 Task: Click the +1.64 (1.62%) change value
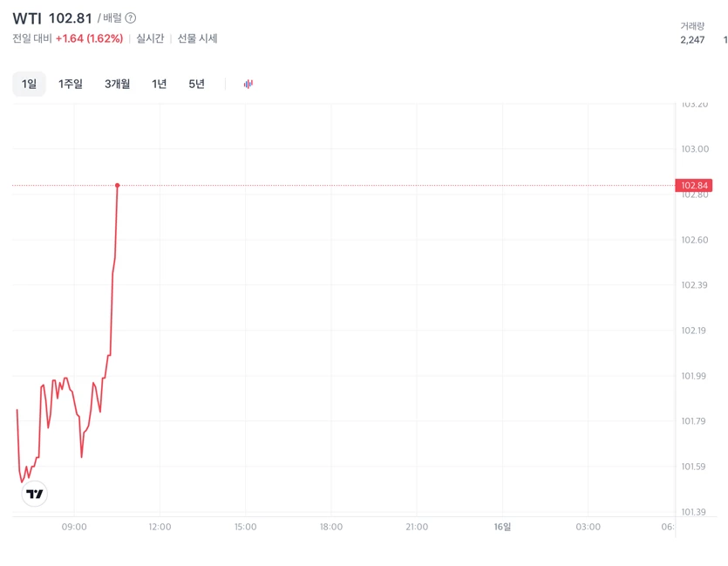pyautogui.click(x=90, y=38)
